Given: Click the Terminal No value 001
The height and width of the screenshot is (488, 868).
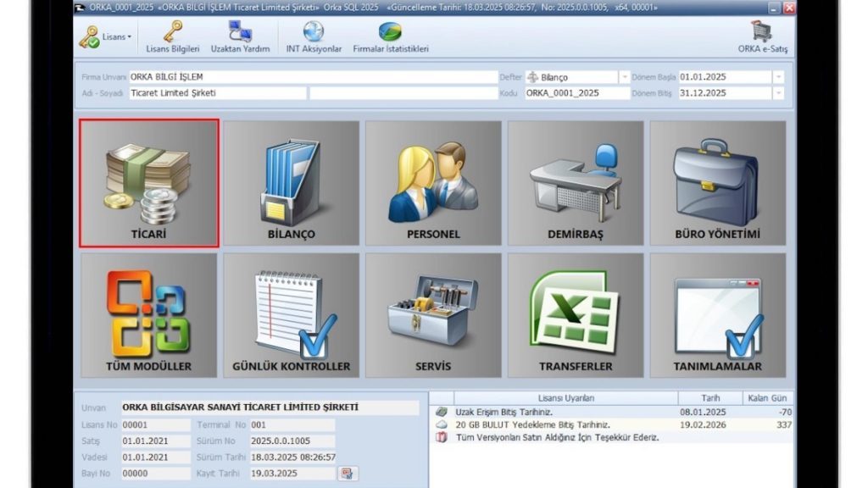Looking at the screenshot, I should point(292,425).
